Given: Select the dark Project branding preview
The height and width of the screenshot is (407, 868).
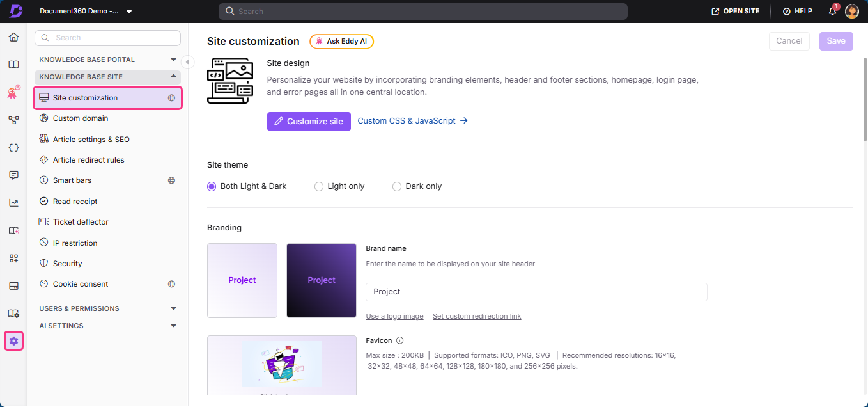Looking at the screenshot, I should [x=322, y=280].
